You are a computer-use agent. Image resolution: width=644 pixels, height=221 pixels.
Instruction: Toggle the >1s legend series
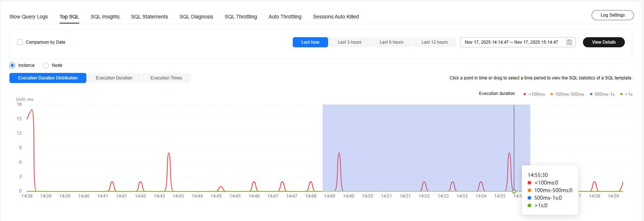[x=626, y=94]
